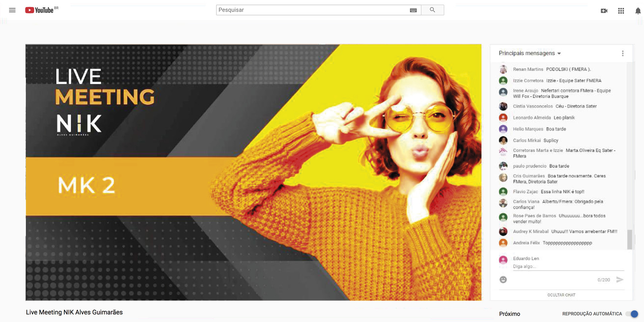Toggle the Reprodução Automática autoplay switch

[632, 314]
